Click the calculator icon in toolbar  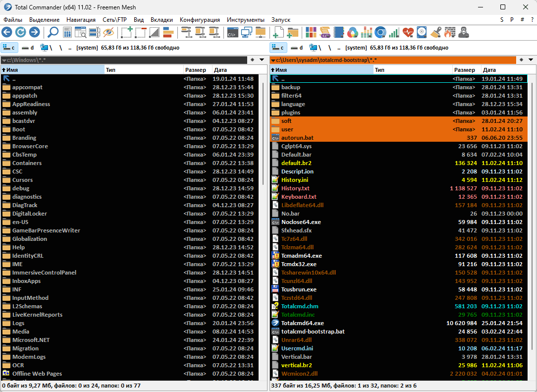67,33
